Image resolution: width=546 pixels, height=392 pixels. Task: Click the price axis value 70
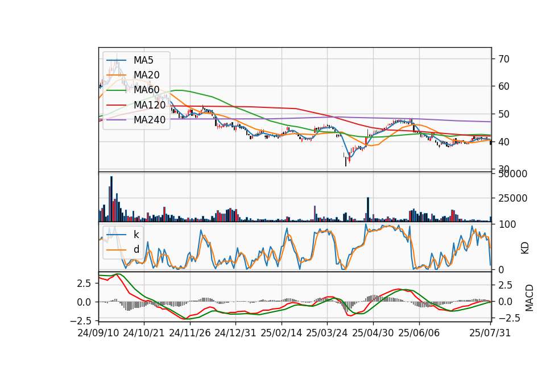[x=504, y=59]
